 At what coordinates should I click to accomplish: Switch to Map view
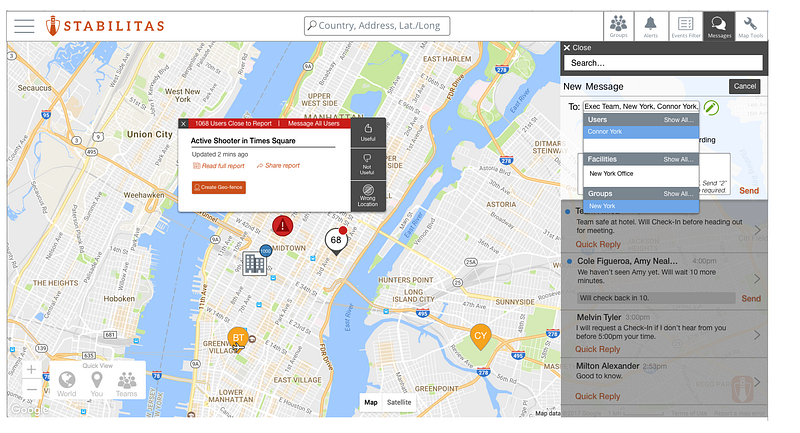coord(371,402)
